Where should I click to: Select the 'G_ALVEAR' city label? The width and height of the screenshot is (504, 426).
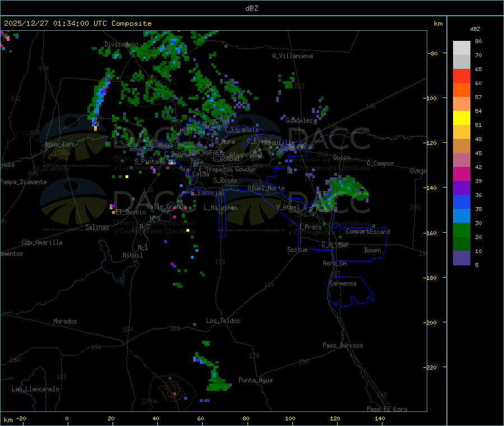[x=335, y=245]
